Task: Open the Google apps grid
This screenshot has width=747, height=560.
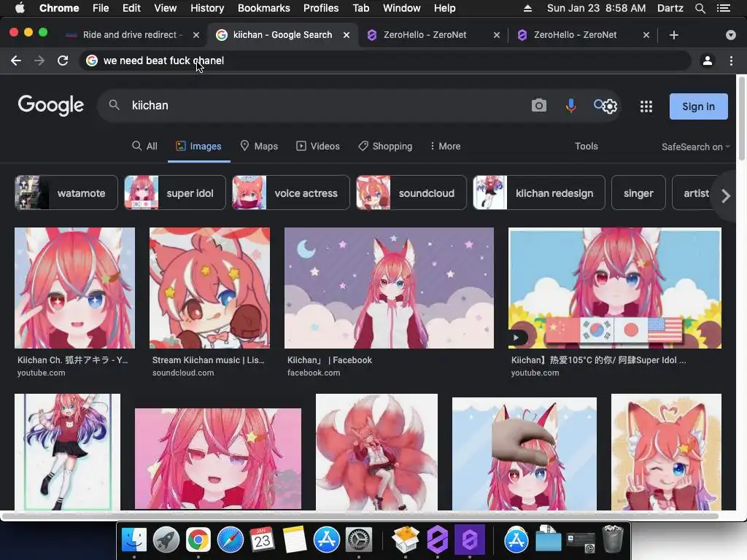Action: click(x=646, y=106)
